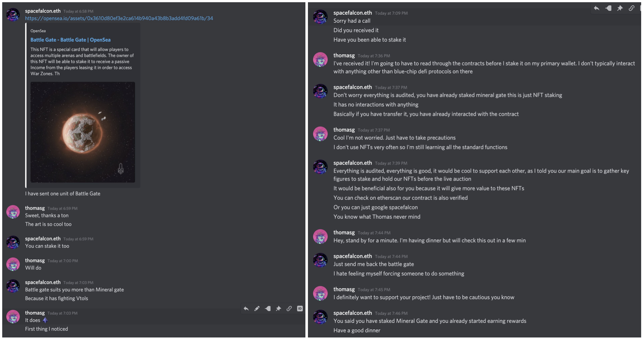This screenshot has height=340, width=644.
Task: Click thomasg username above 'I've received it!' message
Action: pyautogui.click(x=344, y=56)
